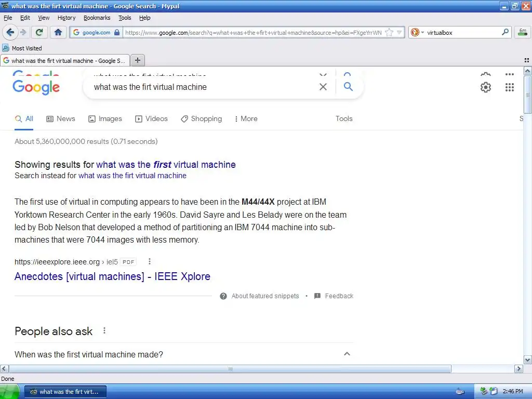Open the URL history dropdown arrow
The image size is (532, 399).
click(x=400, y=33)
